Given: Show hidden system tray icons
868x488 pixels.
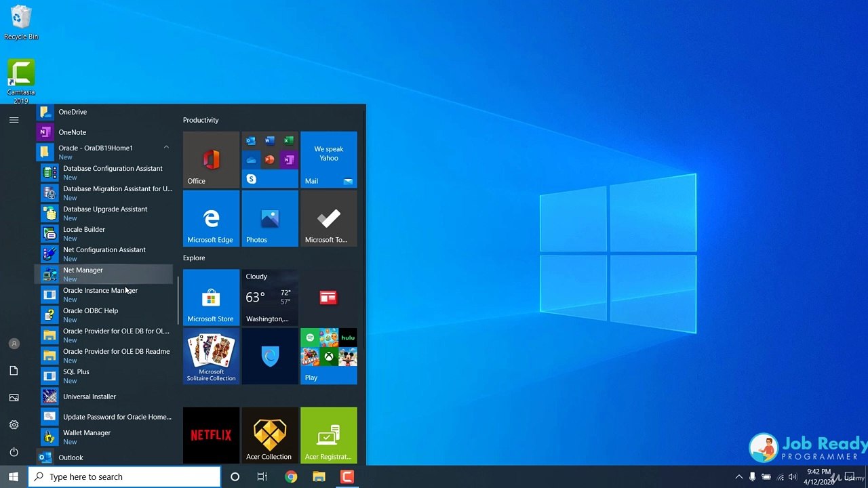Looking at the screenshot, I should tap(739, 476).
